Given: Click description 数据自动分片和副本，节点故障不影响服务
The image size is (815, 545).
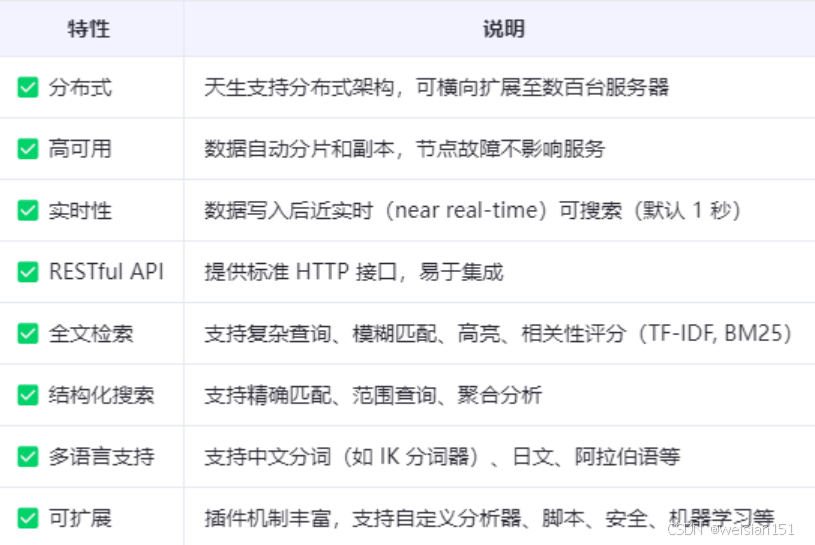Looking at the screenshot, I should [x=404, y=149].
